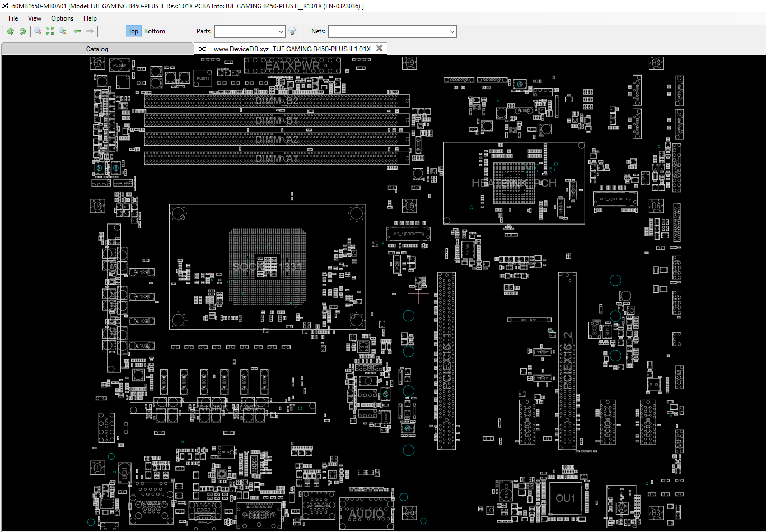766x532 pixels.
Task: Select the PQ4504 component at top left
Action: (120, 66)
